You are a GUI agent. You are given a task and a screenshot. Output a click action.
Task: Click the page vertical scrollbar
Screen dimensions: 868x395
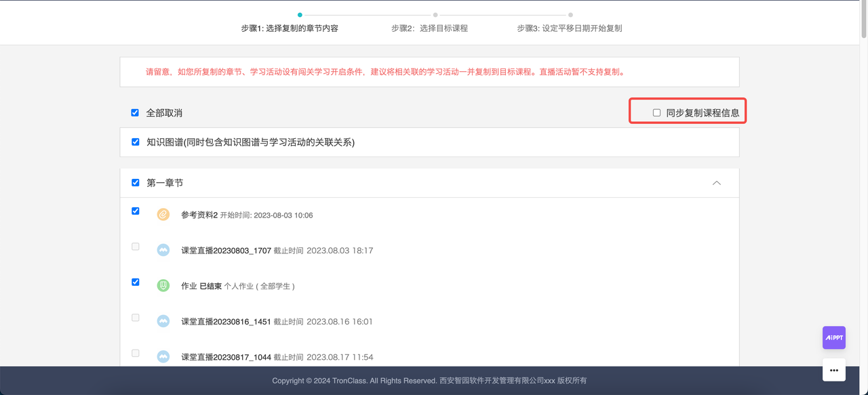tap(863, 20)
